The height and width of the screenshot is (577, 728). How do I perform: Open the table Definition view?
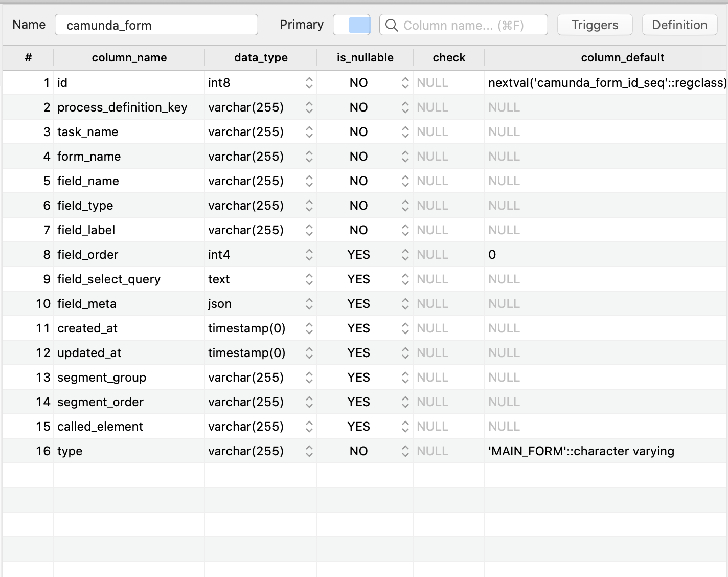pyautogui.click(x=679, y=24)
